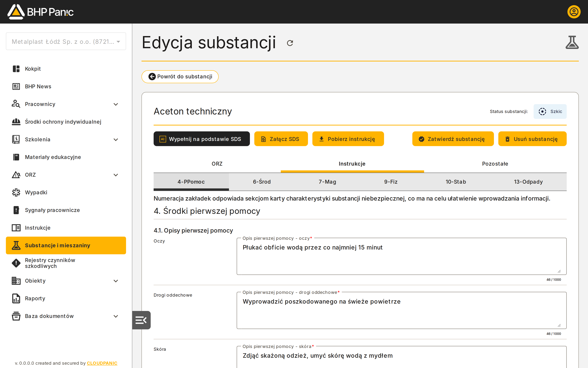Click the drogi oddechowe description field
The image size is (588, 368).
click(401, 310)
